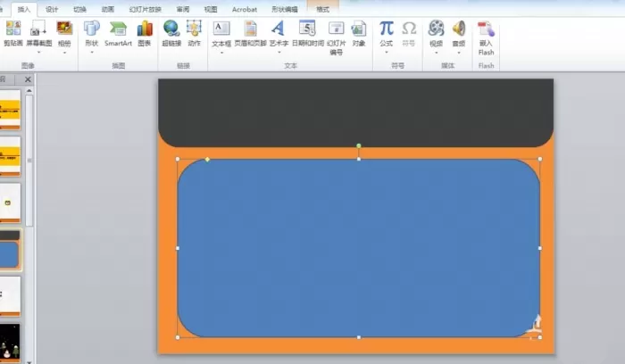Image resolution: width=625 pixels, height=364 pixels.
Task: Expand the Screenshot dropdown arrow
Action: click(x=38, y=52)
